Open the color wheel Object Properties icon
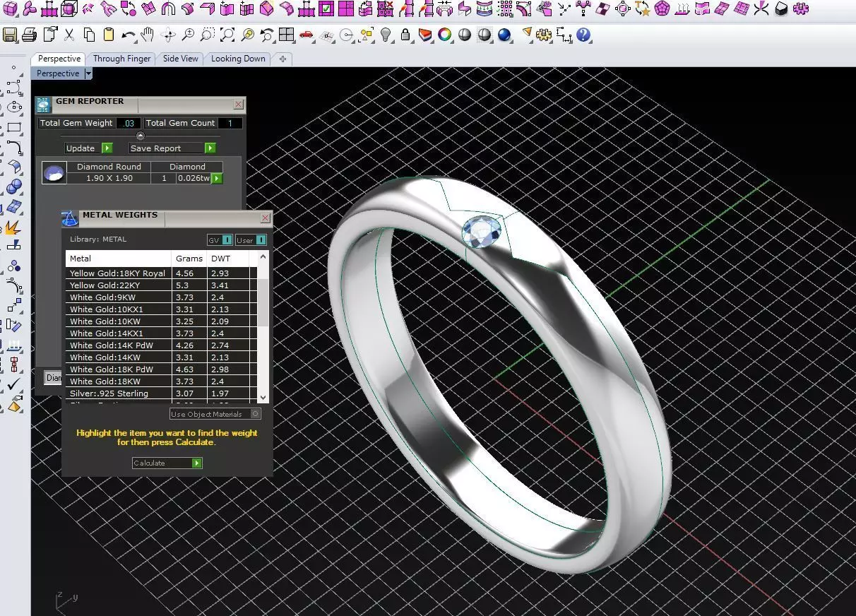This screenshot has height=616, width=856. tap(445, 35)
